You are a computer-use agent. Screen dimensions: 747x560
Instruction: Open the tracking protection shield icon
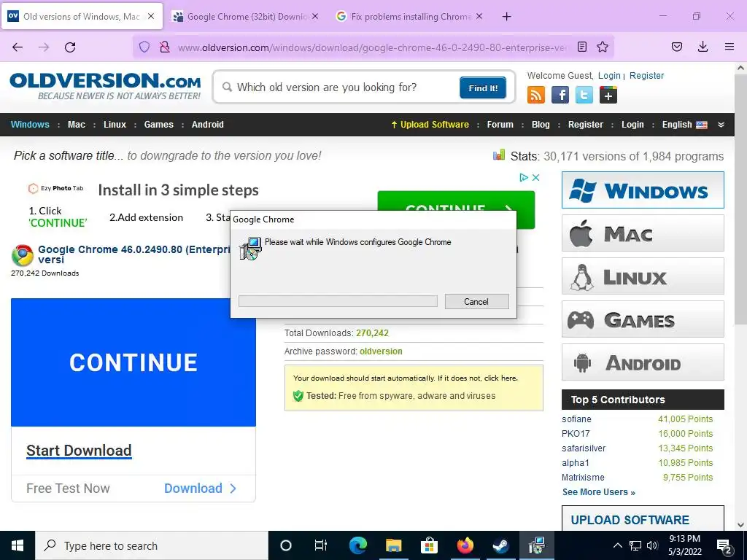144,47
